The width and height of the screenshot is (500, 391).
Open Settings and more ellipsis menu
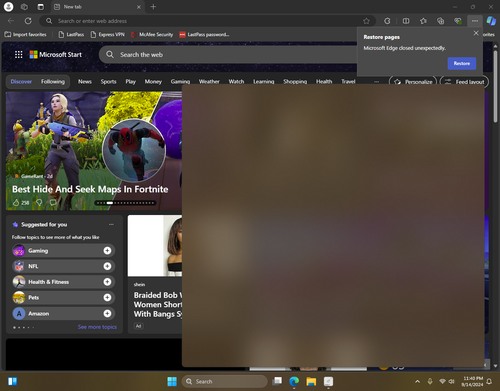[x=475, y=21]
